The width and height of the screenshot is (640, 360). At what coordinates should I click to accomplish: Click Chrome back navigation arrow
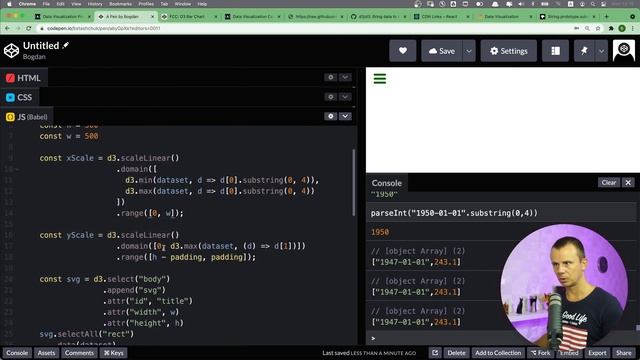(x=7, y=28)
